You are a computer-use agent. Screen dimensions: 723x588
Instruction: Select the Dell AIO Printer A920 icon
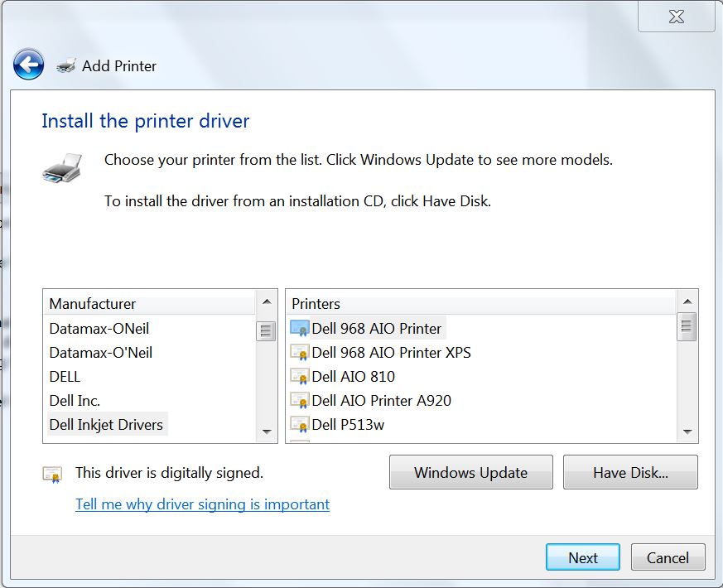tap(300, 400)
